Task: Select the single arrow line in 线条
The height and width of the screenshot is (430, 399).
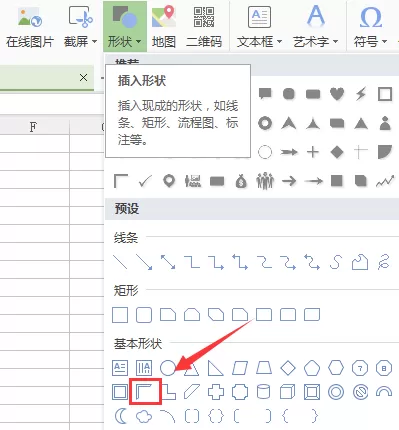Action: pos(144,262)
